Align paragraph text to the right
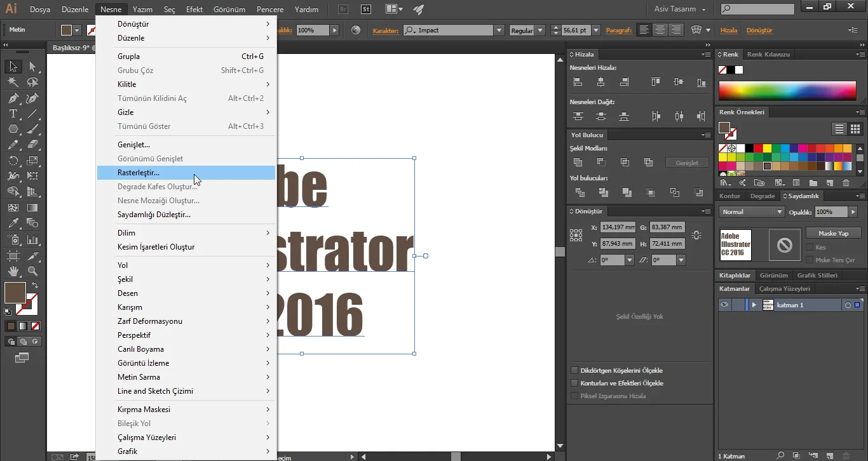 click(676, 30)
